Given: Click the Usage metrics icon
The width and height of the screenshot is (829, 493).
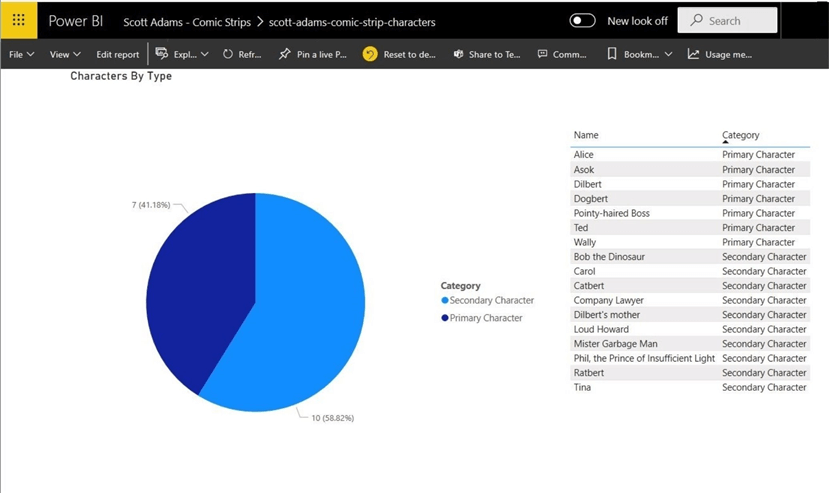Looking at the screenshot, I should [693, 54].
